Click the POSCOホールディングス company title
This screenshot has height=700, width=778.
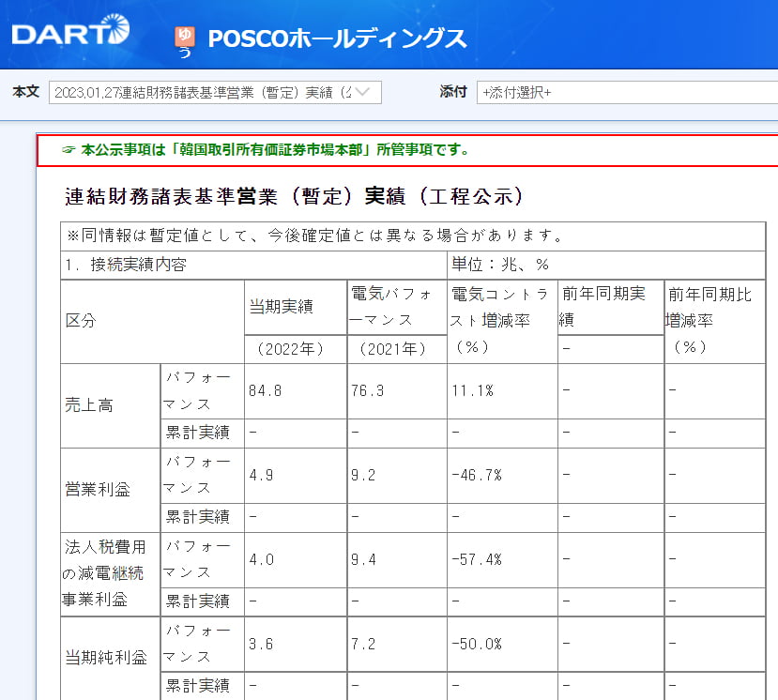coord(337,38)
